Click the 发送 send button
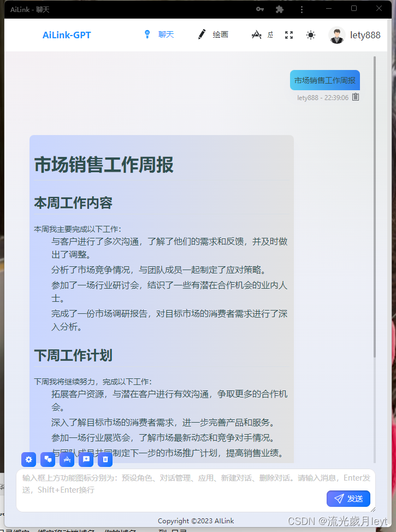This screenshot has width=396, height=532. pyautogui.click(x=348, y=499)
